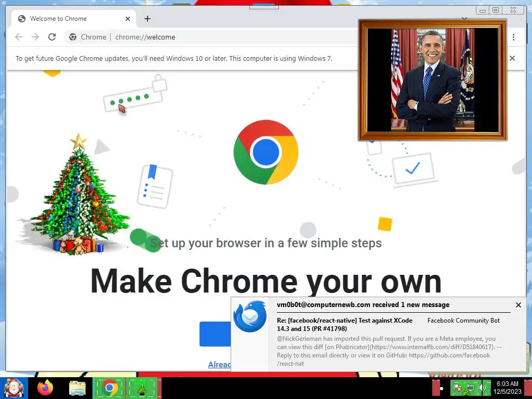532x399 pixels.
Task: Open the Action Center flag tray icon
Action: [457, 388]
